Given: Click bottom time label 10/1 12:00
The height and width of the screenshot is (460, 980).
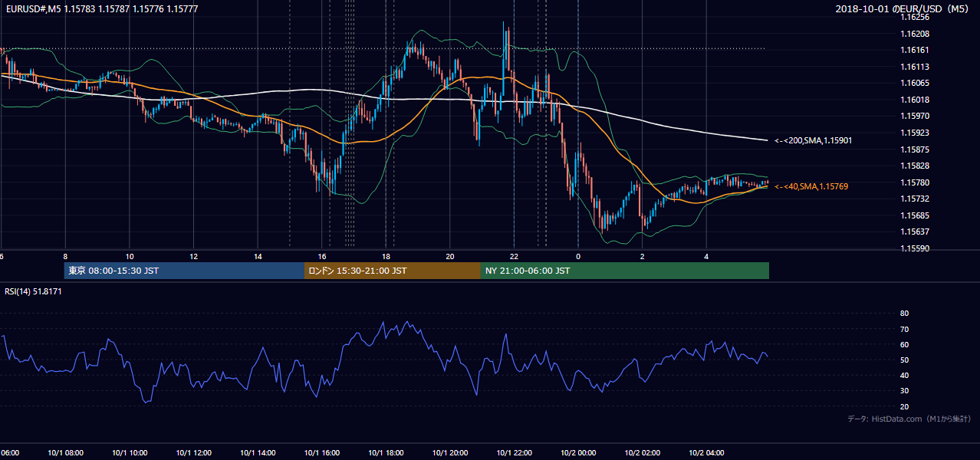Looking at the screenshot, I should click(x=194, y=453).
